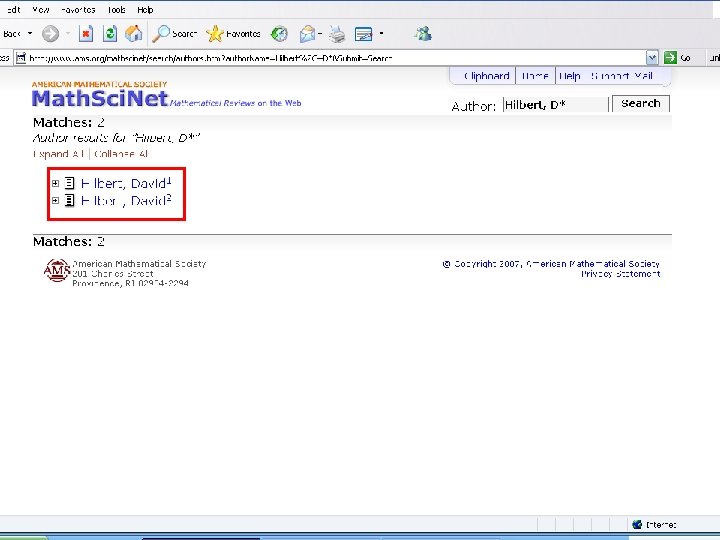The width and height of the screenshot is (720, 540).
Task: Stop page loading with red X icon
Action: click(86, 34)
